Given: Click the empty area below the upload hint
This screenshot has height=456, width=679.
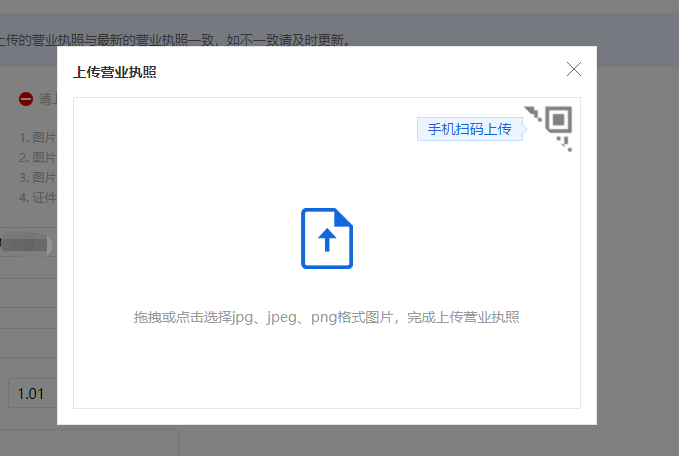Looking at the screenshot, I should [x=326, y=370].
